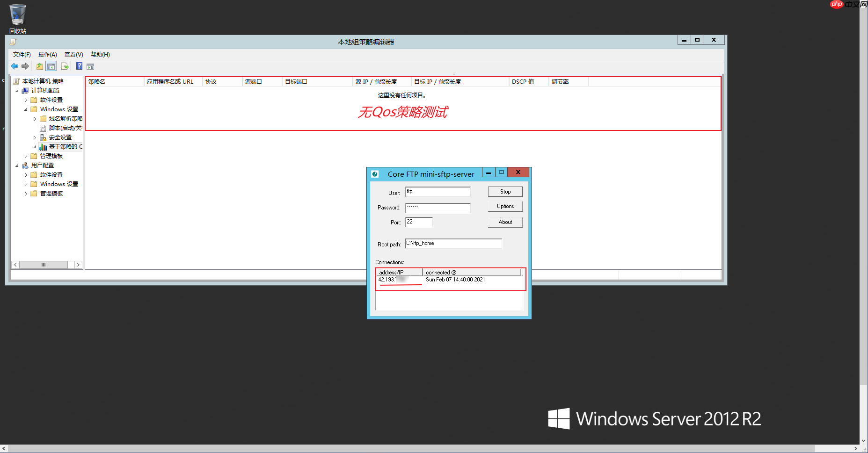Click the help question mark toolbar icon
The image size is (868, 453).
pos(79,66)
